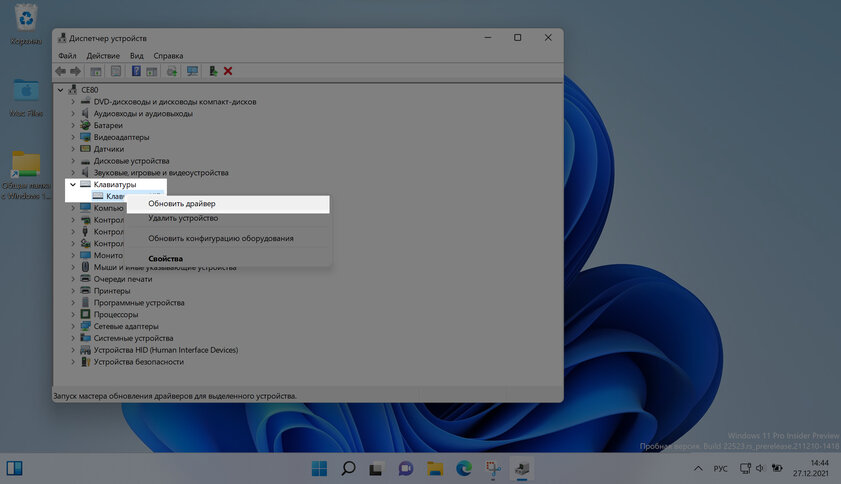
Task: Click the network icon in system tray
Action: [745, 468]
